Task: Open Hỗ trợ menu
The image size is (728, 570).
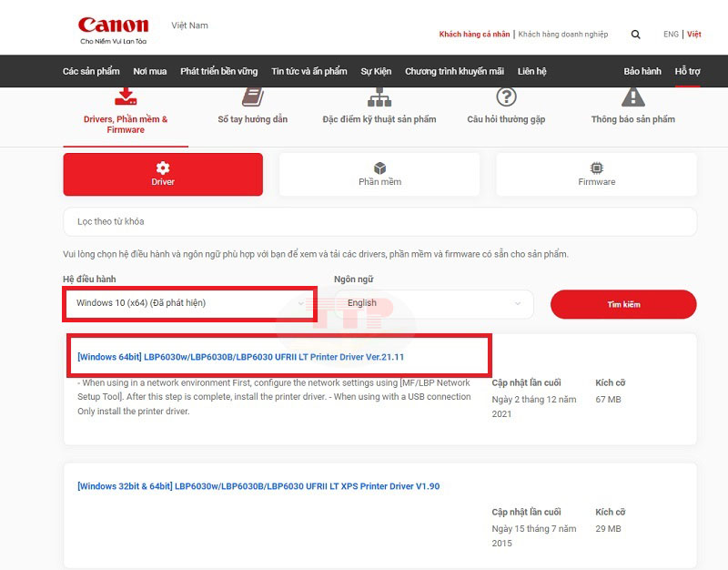Action: point(688,71)
